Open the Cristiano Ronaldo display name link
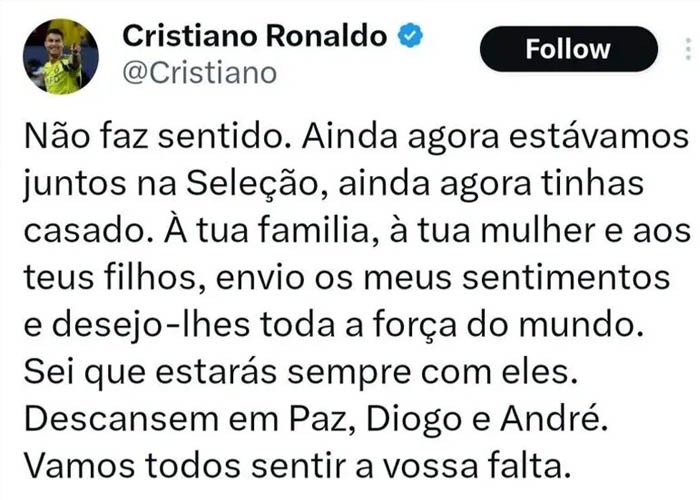The image size is (700, 500). pyautogui.click(x=255, y=36)
